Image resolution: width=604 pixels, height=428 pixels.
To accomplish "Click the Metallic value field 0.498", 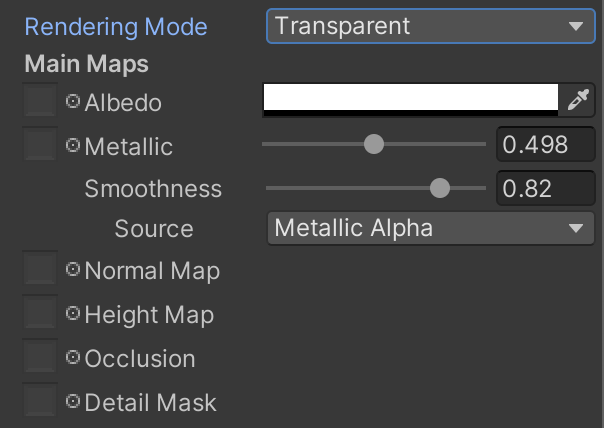I will click(545, 144).
